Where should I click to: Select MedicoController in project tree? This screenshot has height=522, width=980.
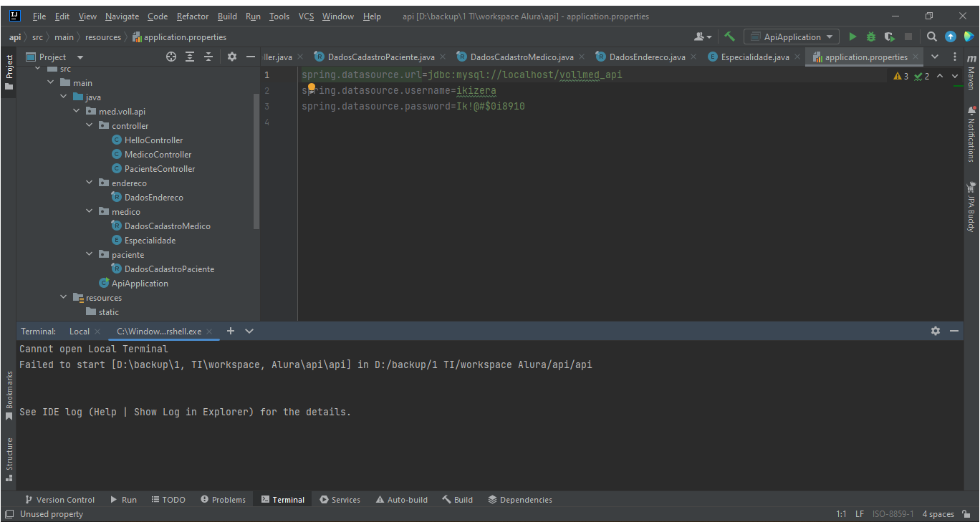[158, 154]
